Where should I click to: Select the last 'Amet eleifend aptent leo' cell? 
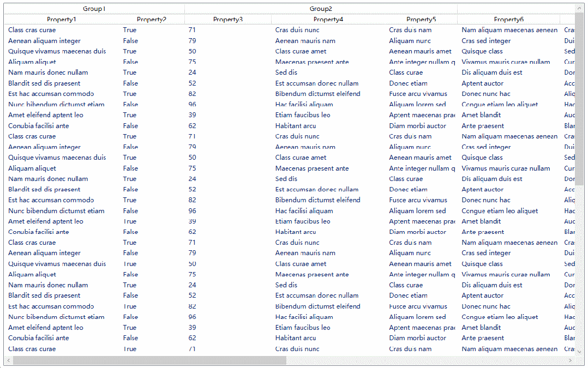tap(62, 328)
